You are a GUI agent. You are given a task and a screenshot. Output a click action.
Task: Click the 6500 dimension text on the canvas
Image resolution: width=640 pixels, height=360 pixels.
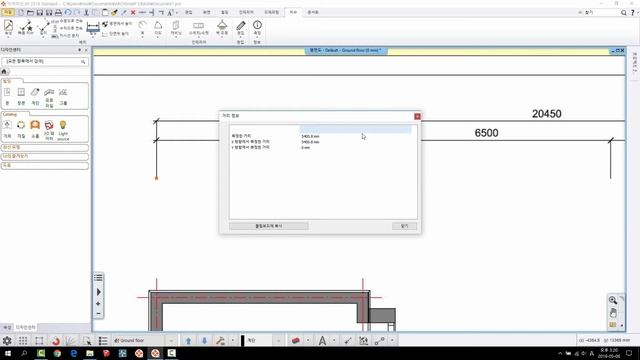486,133
